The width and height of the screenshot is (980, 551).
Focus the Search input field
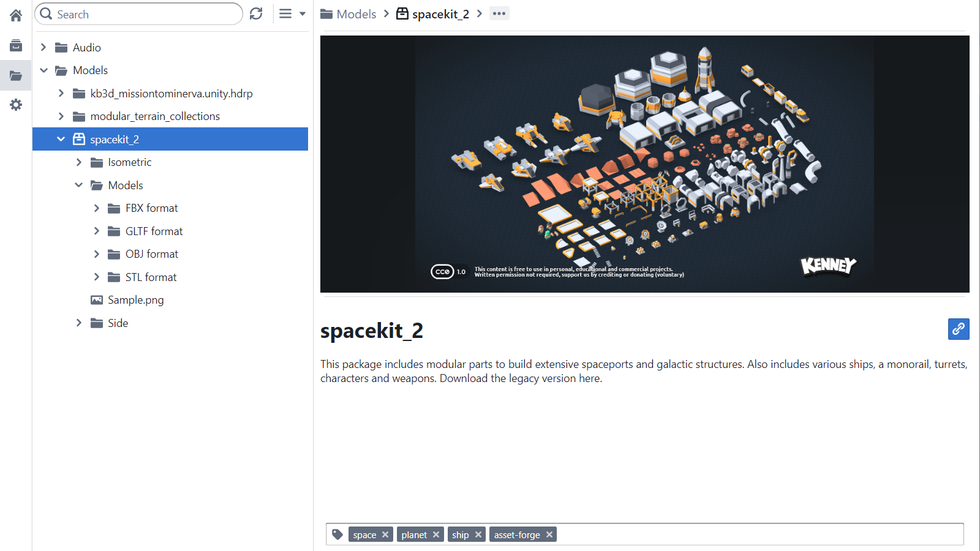pos(139,14)
